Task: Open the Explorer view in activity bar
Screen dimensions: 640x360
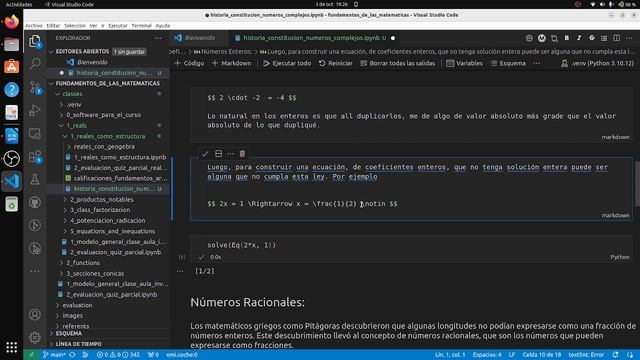Action: [x=35, y=41]
